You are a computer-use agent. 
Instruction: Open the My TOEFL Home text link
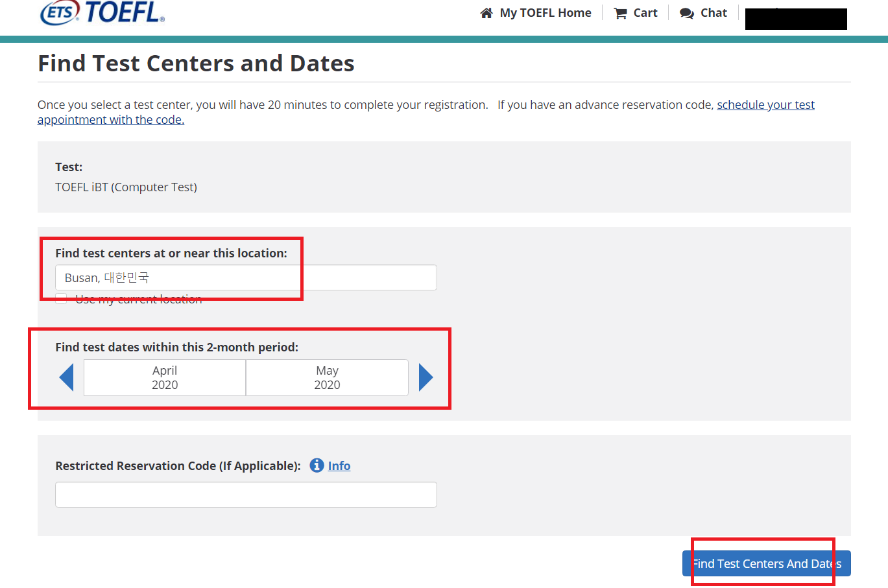(x=545, y=13)
